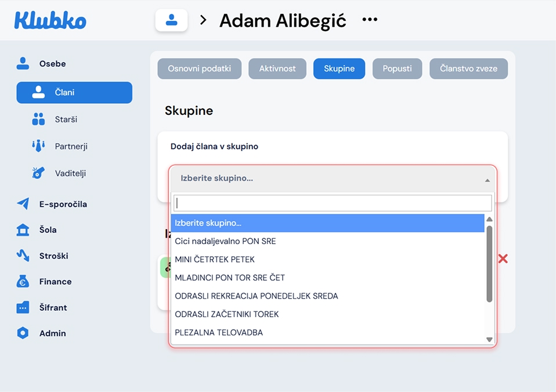Open the Finance section
This screenshot has height=392, width=556.
coord(55,281)
